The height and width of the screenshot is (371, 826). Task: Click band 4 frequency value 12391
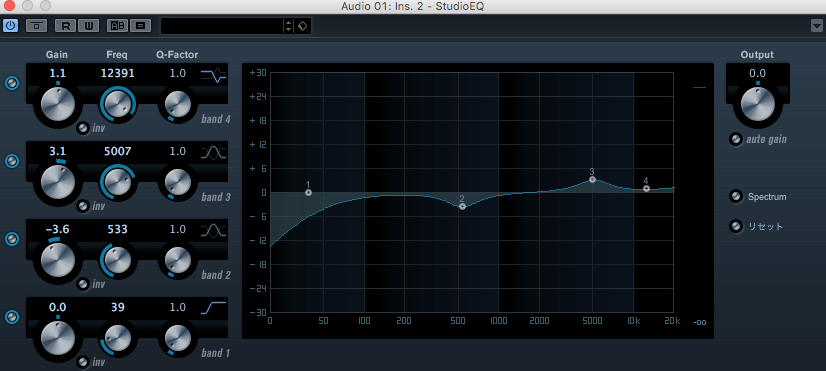point(117,73)
